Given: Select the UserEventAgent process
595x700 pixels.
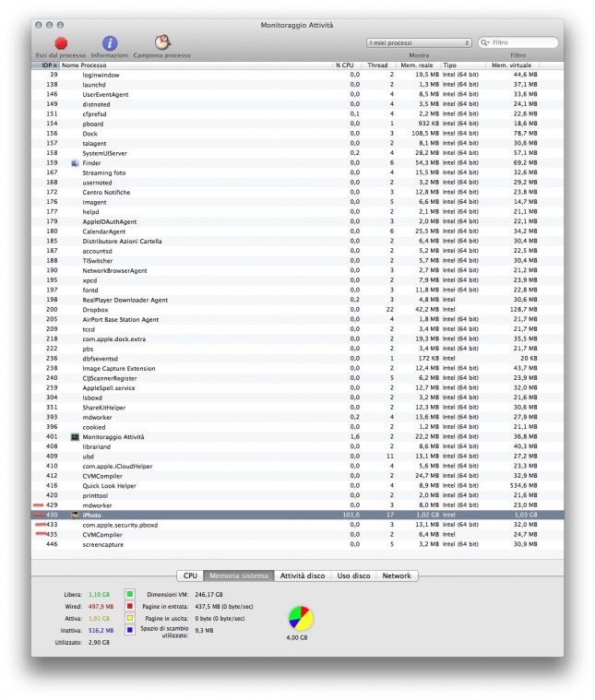Looking at the screenshot, I should pyautogui.click(x=297, y=95).
